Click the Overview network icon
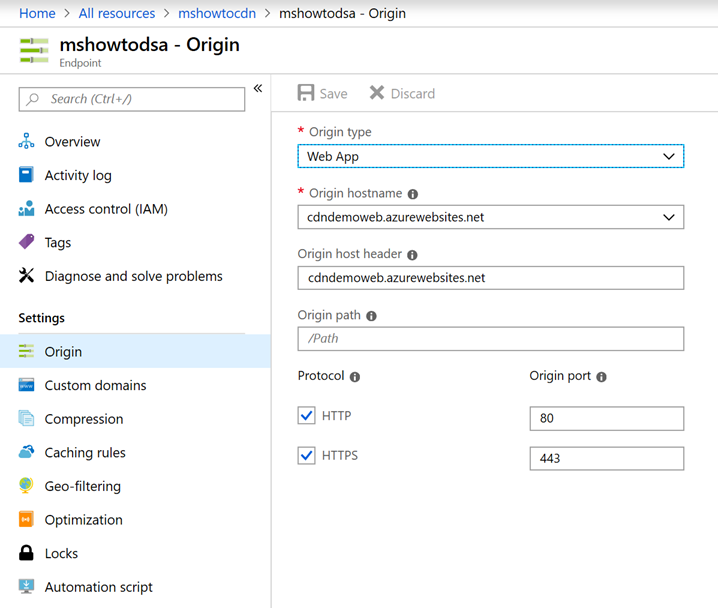718x608 pixels. (x=26, y=141)
